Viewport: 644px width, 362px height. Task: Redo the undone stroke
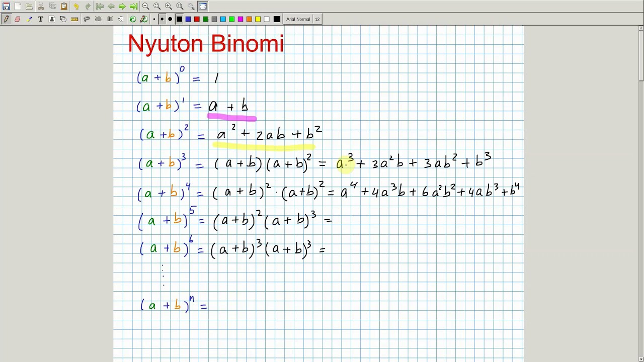coord(88,7)
